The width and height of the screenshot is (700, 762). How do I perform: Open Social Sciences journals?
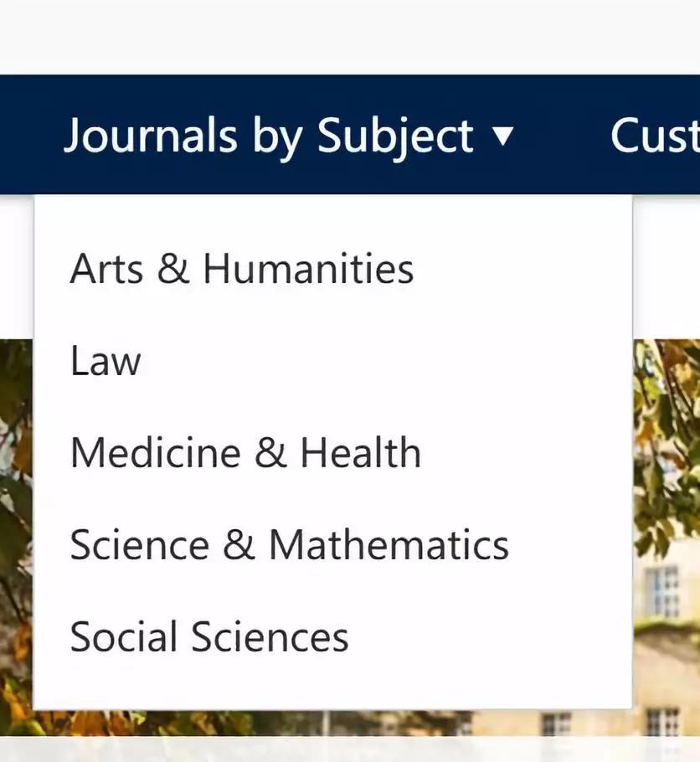click(209, 636)
